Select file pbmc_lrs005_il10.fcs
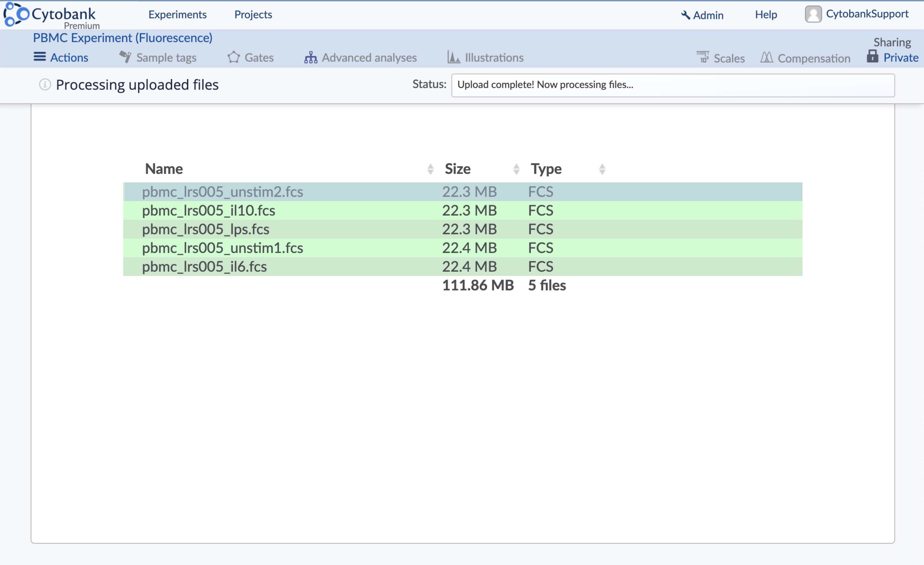Screen dimensions: 924x565 pos(462,210)
